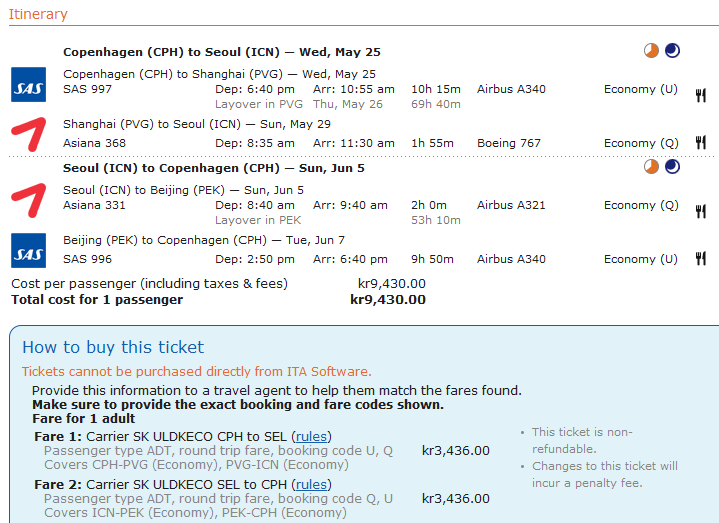This screenshot has width=719, height=523.
Task: Click the Itinerary heading
Action: (38, 14)
